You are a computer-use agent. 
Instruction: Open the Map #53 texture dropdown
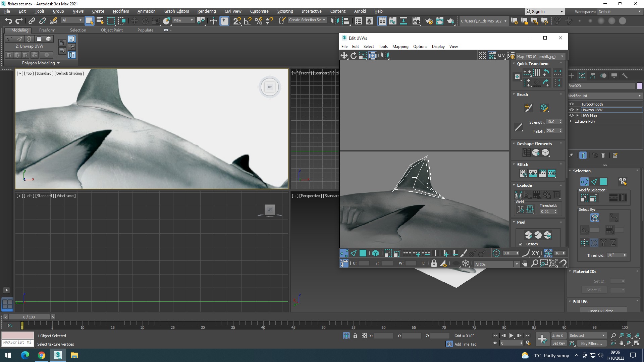pos(540,56)
